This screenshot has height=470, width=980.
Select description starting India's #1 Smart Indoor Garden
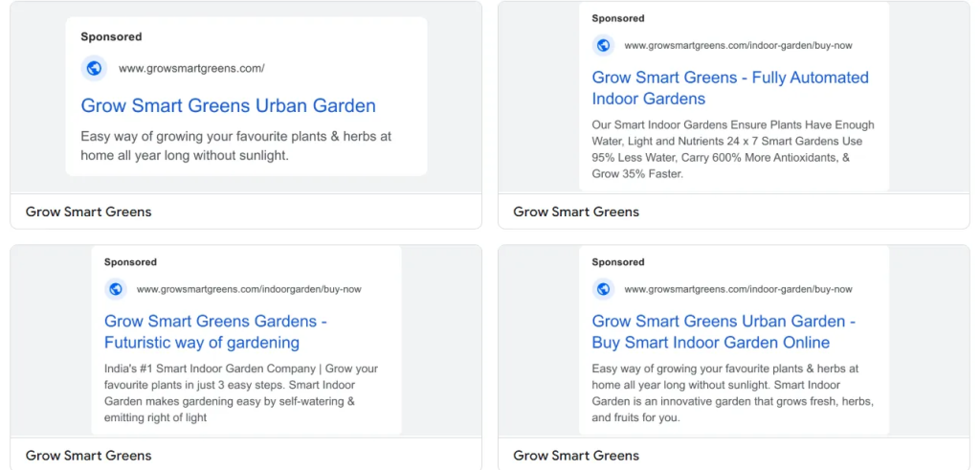[x=240, y=393]
